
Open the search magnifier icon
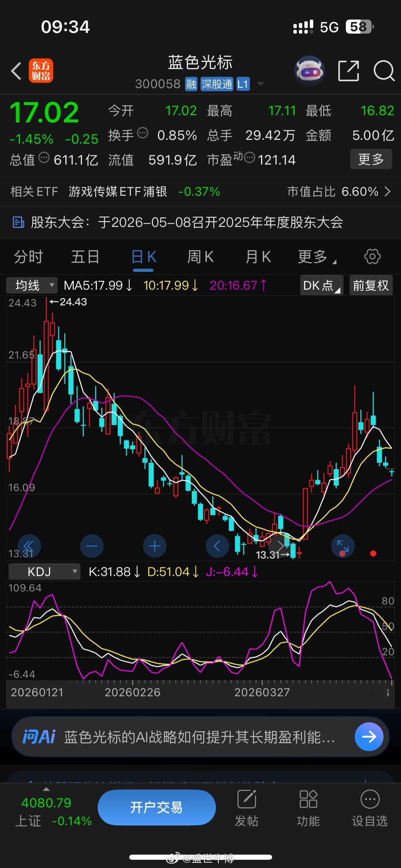(384, 71)
